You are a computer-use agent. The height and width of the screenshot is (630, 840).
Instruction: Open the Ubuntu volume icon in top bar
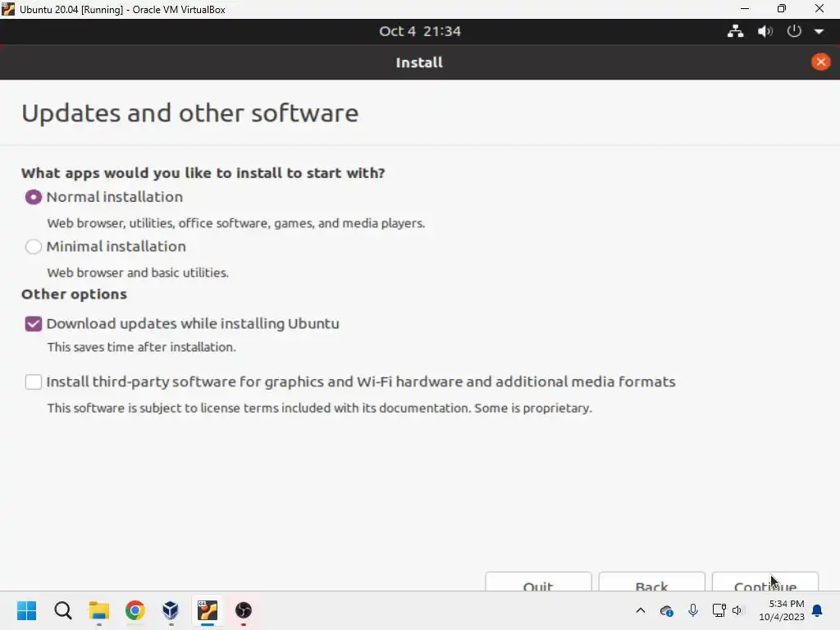[x=765, y=31]
